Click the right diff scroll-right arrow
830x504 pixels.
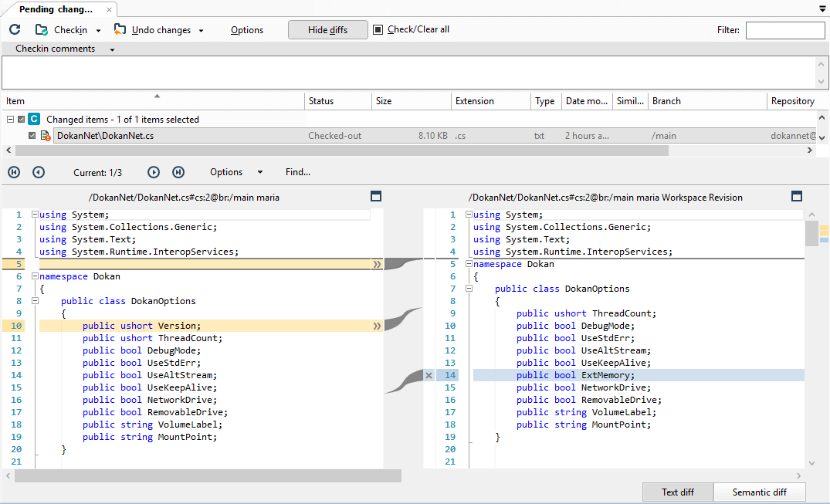coord(799,476)
